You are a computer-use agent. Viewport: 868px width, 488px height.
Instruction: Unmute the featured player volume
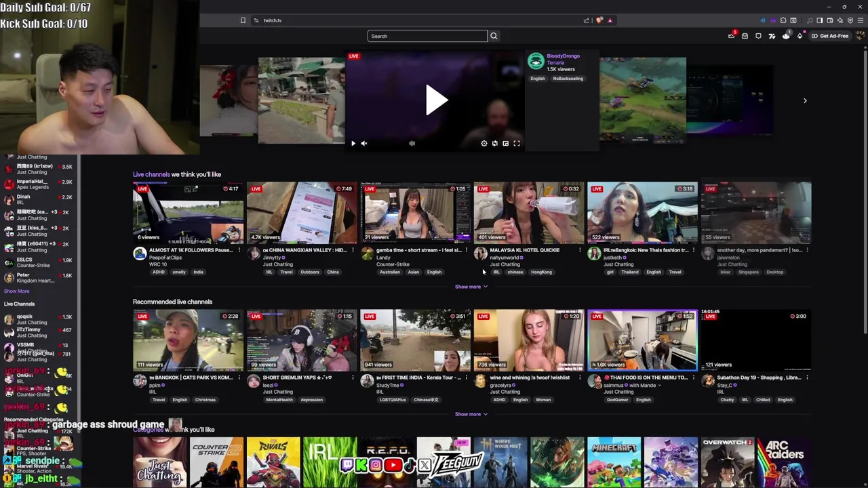[x=364, y=143]
